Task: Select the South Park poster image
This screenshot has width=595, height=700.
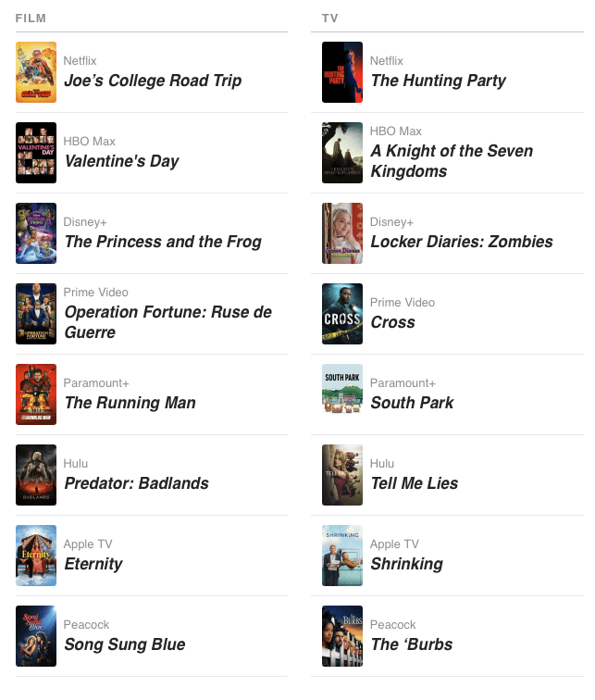Action: [342, 394]
